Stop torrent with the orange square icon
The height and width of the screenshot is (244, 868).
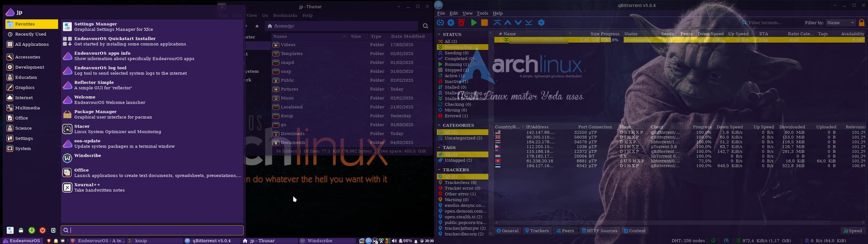point(484,23)
